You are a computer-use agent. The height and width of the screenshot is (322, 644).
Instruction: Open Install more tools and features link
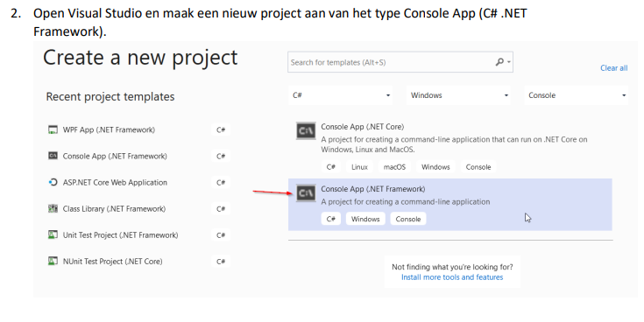tap(452, 277)
